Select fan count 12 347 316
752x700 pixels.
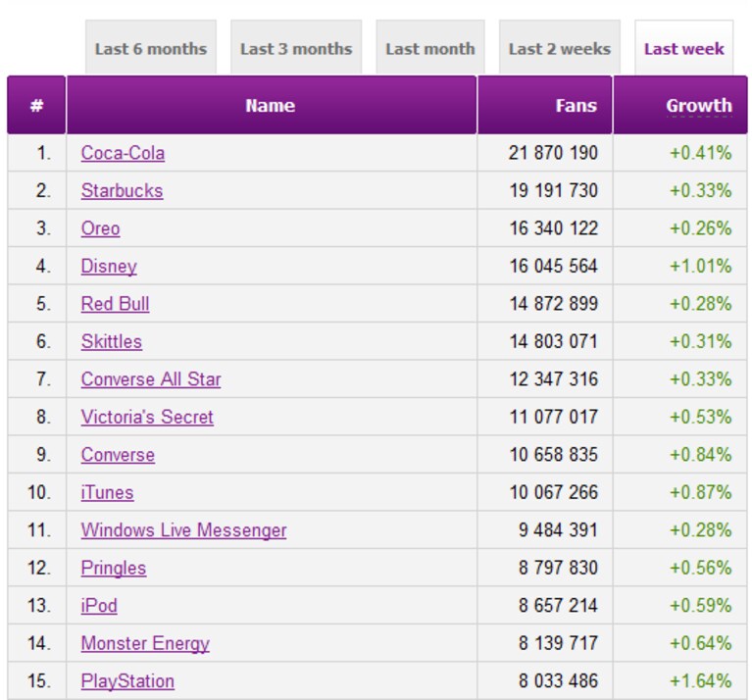[x=553, y=379]
